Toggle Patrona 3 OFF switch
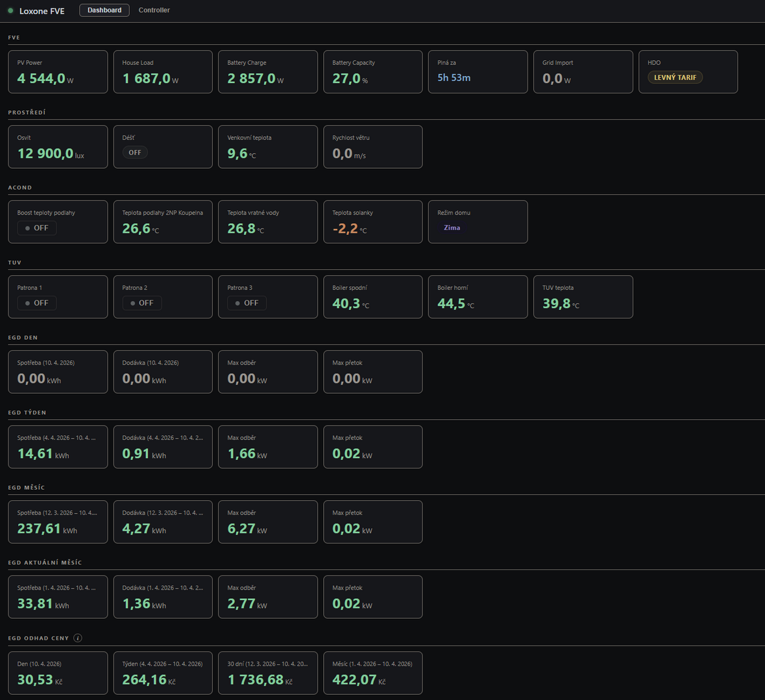Screen dimensions: 765x700 (247, 303)
